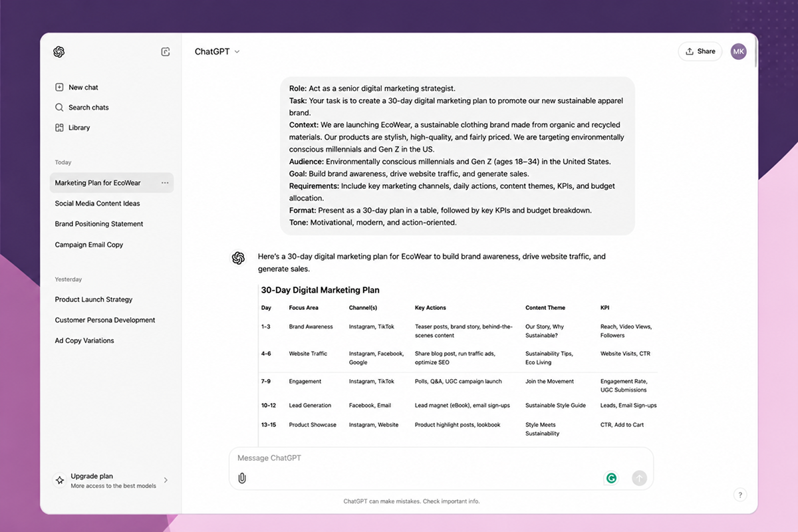
Task: Click the Lead Generation cell
Action: click(x=310, y=406)
